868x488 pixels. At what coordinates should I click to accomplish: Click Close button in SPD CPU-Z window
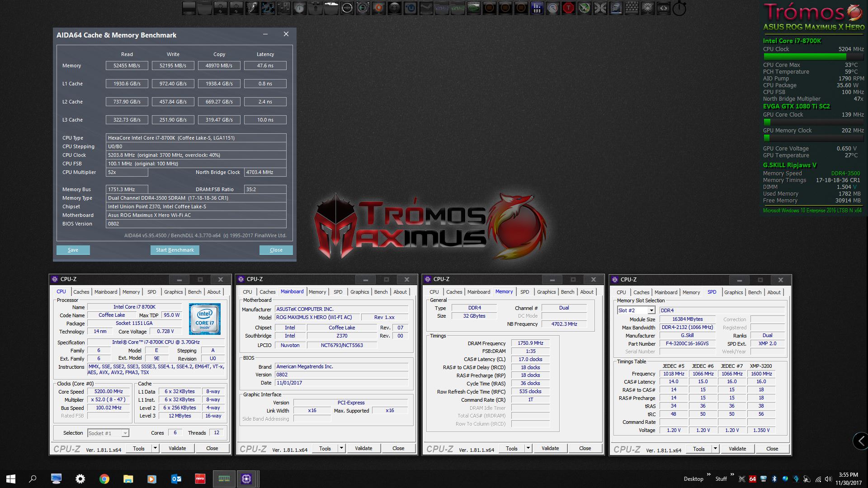pyautogui.click(x=772, y=449)
